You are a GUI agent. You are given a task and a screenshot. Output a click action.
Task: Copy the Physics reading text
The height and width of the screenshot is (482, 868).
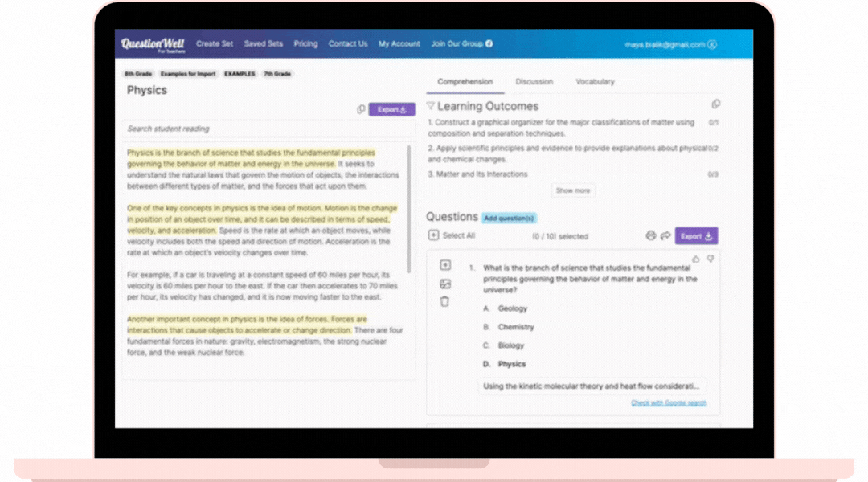coord(361,110)
